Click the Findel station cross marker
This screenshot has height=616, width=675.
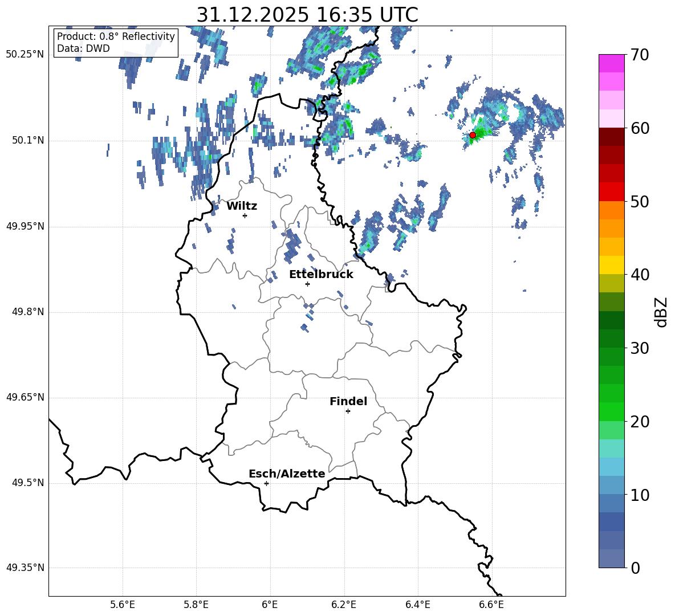[x=348, y=411]
